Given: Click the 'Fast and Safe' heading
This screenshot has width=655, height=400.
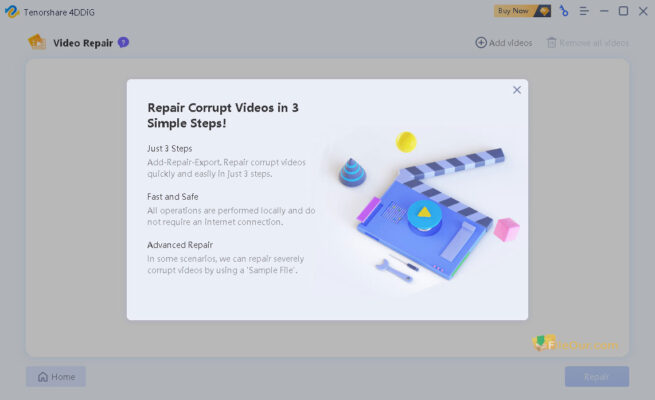Looking at the screenshot, I should click(173, 196).
